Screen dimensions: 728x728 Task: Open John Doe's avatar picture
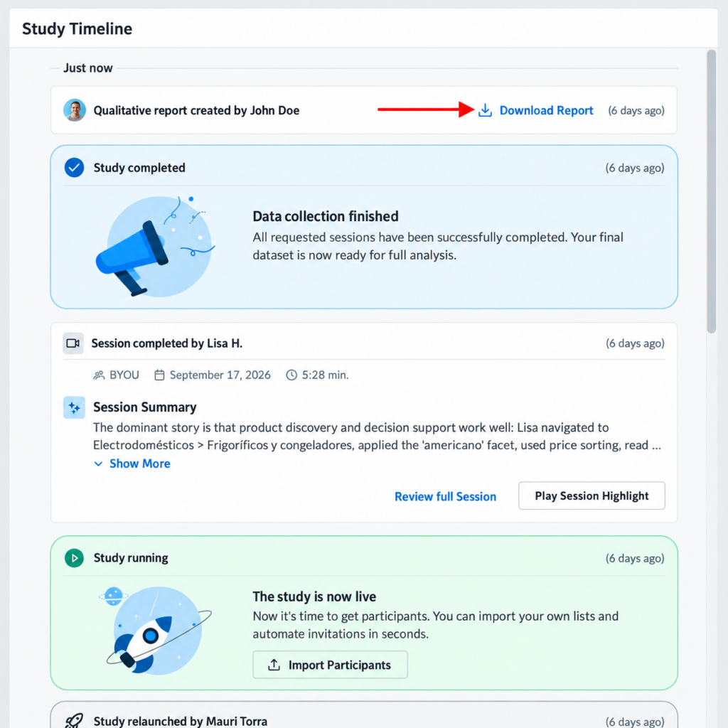coord(74,110)
